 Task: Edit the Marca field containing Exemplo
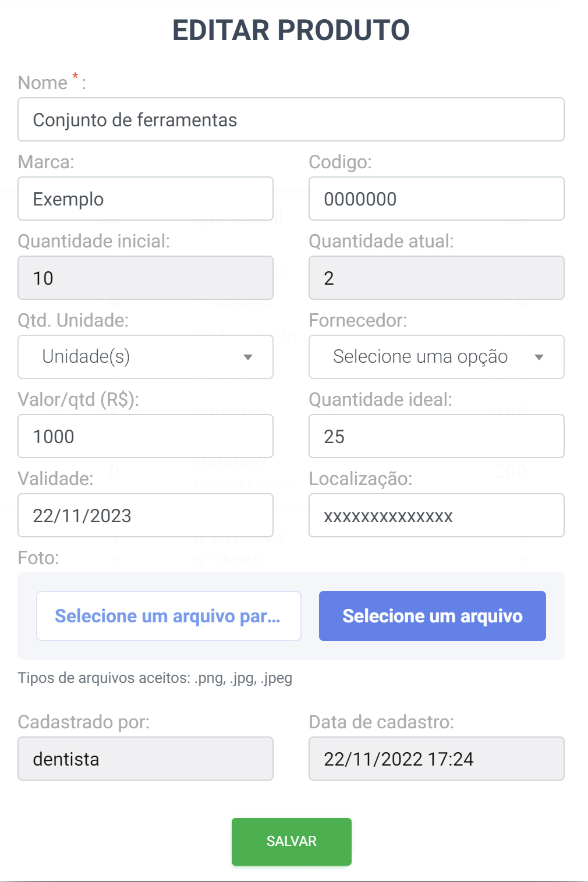(x=146, y=199)
